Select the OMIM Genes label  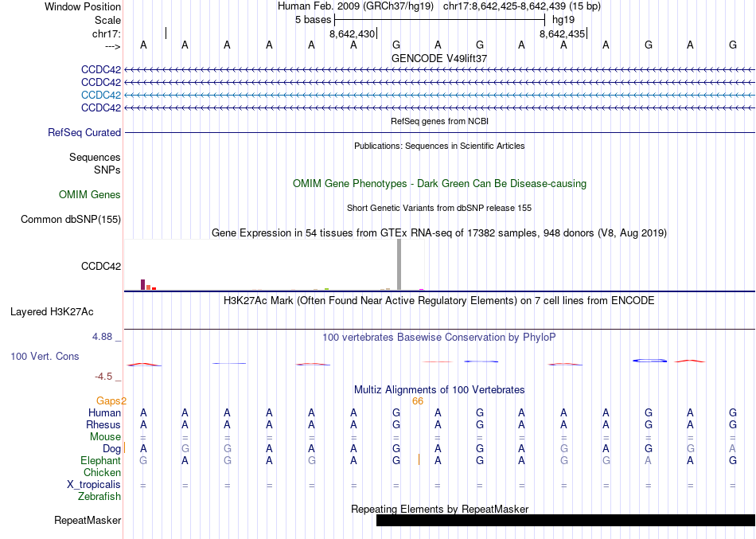click(x=90, y=195)
